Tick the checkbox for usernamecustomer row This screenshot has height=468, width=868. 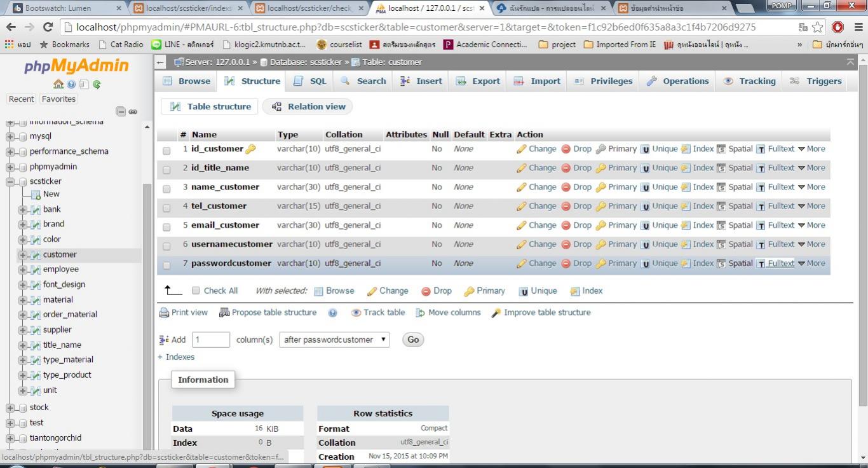[x=166, y=246]
